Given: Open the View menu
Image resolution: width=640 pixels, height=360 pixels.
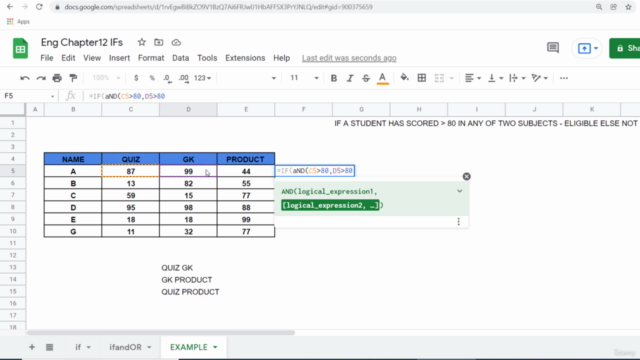Looking at the screenshot, I should click(92, 58).
